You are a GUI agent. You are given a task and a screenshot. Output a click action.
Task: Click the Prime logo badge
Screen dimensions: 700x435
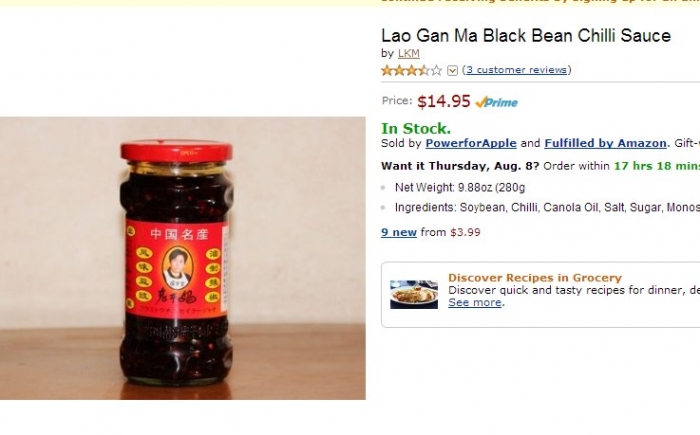click(x=497, y=102)
